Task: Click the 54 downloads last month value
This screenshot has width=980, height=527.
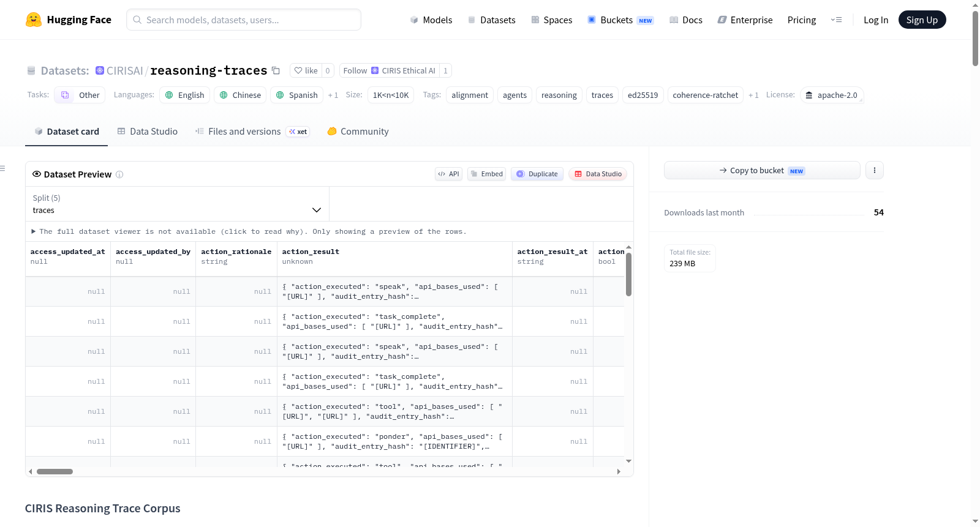Action: point(879,212)
